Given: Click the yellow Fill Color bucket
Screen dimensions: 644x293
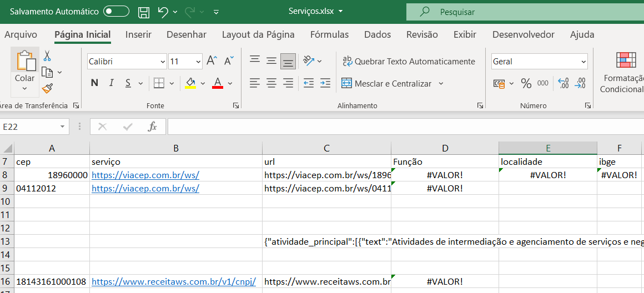Looking at the screenshot, I should point(190,83).
